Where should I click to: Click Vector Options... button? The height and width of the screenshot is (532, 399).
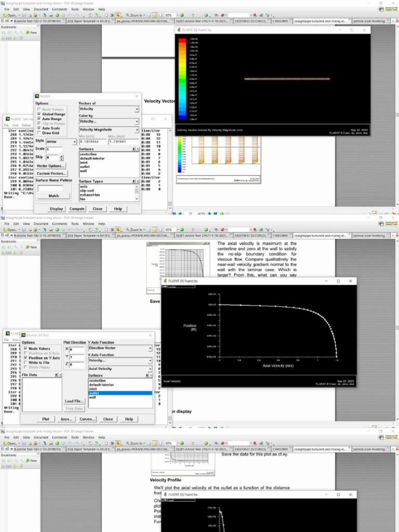[50, 166]
